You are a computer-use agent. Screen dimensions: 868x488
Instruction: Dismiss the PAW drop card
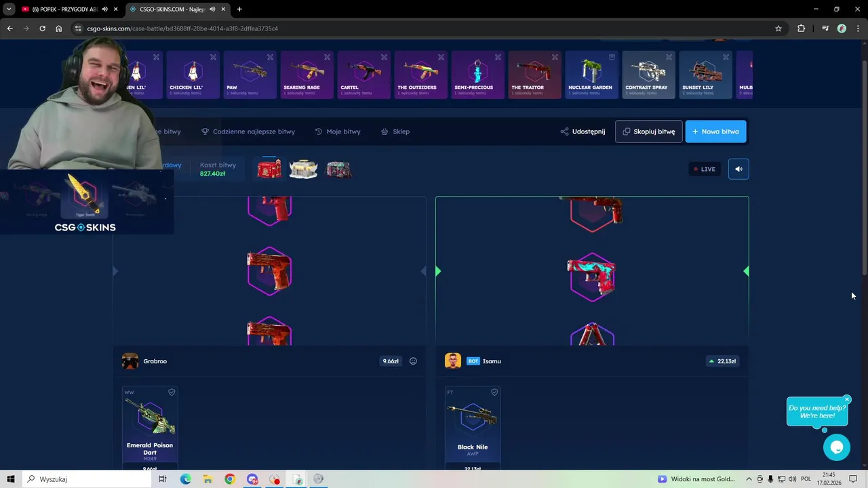point(270,57)
